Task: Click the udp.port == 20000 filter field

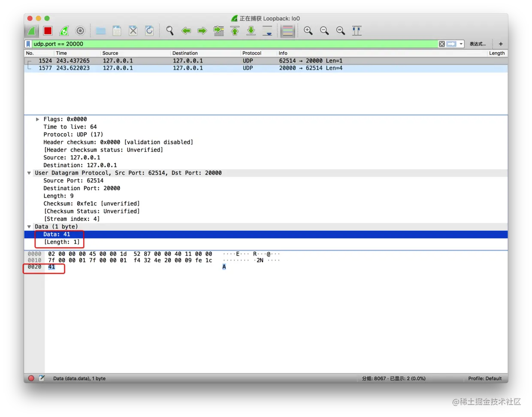Action: (x=235, y=44)
